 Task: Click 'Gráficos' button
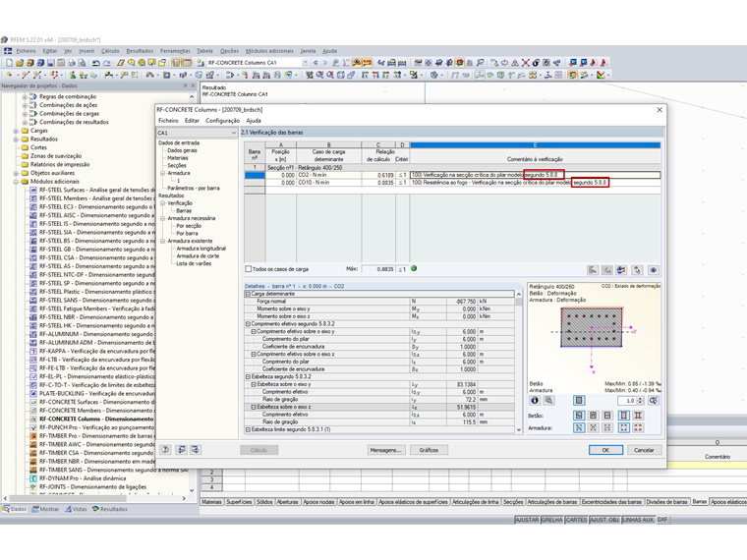tap(429, 450)
